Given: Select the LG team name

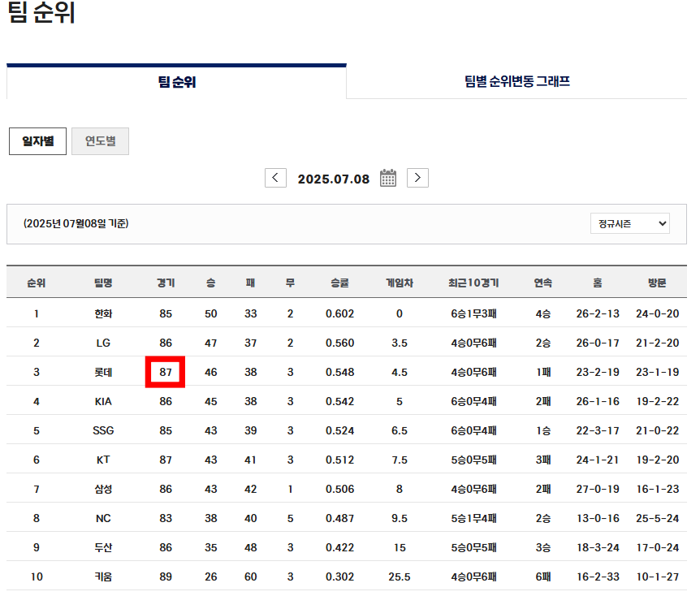Looking at the screenshot, I should [103, 343].
